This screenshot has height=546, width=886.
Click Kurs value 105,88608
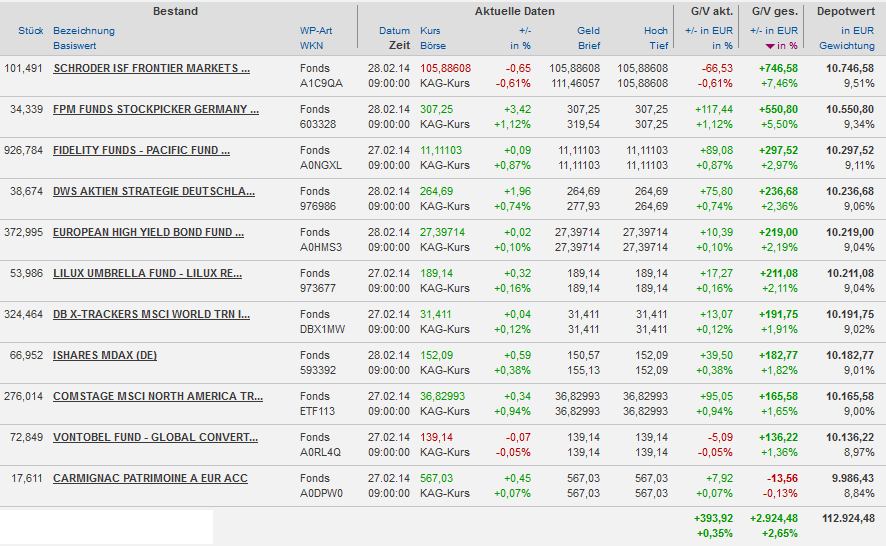(445, 68)
